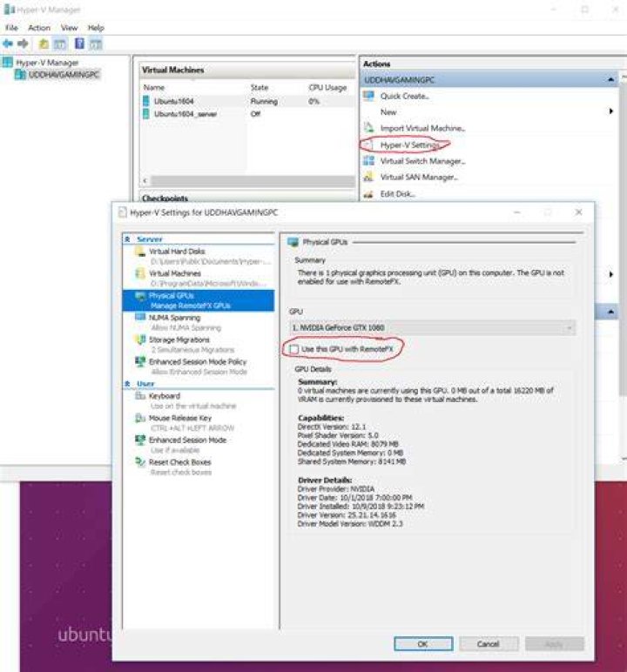Select Reset Check Boxes settings item

coord(199,467)
